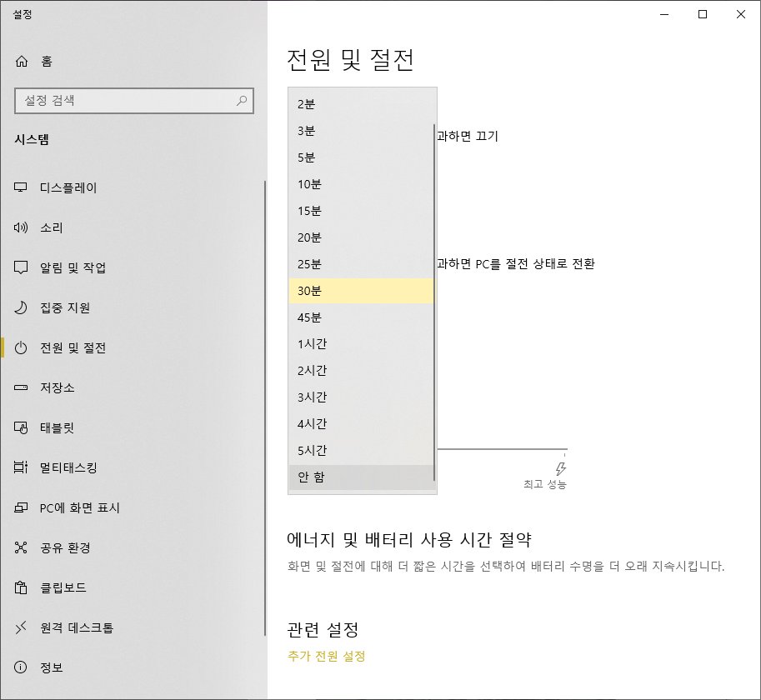761x700 pixels.
Task: Select the 2시간 option
Action: [x=361, y=371]
